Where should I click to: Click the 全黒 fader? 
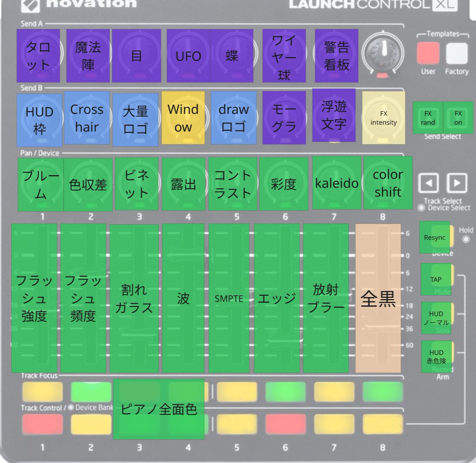pos(378,298)
